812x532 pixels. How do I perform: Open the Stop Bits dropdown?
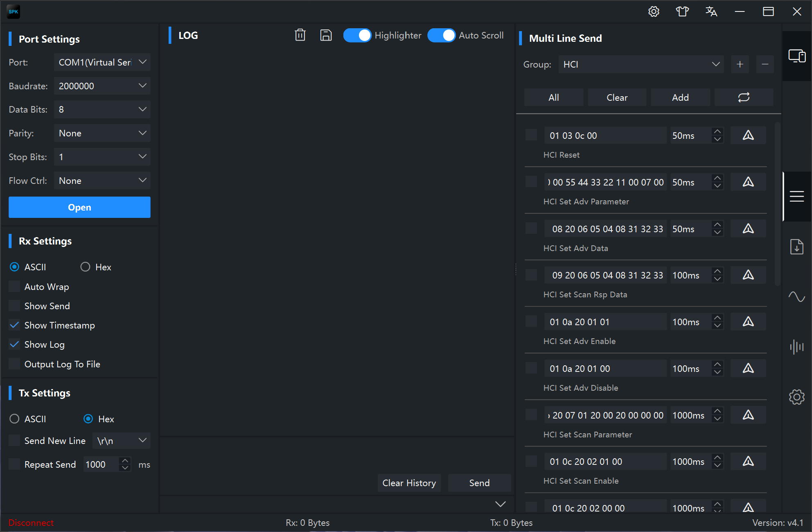click(102, 157)
